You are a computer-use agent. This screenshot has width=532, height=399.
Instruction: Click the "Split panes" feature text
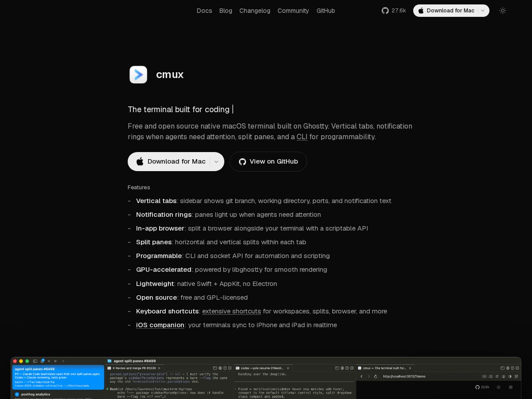coord(154,242)
